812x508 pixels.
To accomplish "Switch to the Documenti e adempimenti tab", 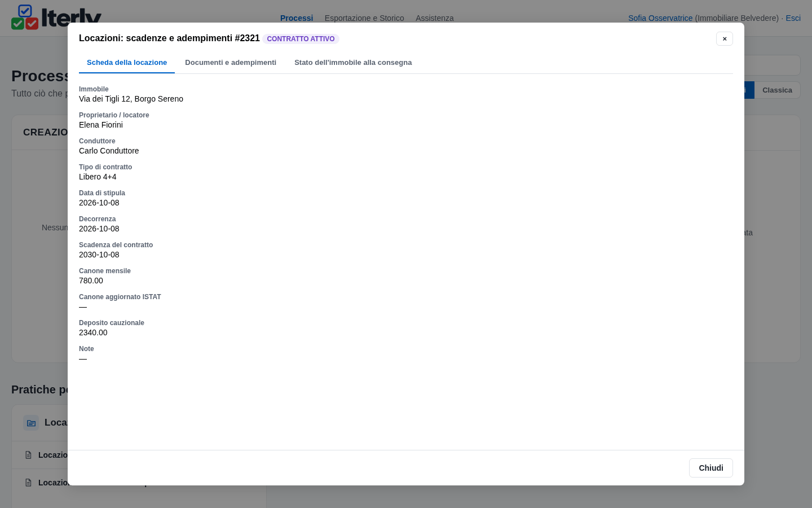I will pyautogui.click(x=231, y=63).
